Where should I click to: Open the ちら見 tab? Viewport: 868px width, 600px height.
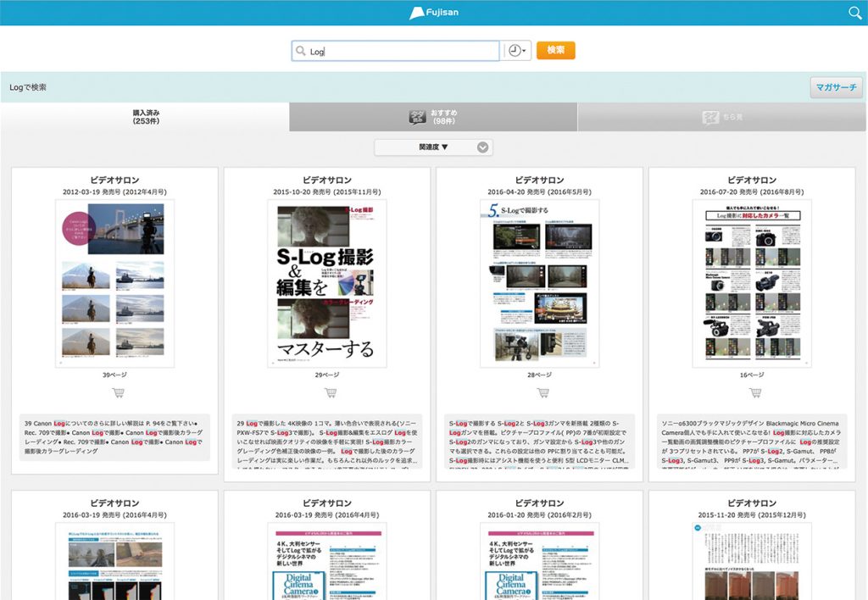(x=722, y=117)
